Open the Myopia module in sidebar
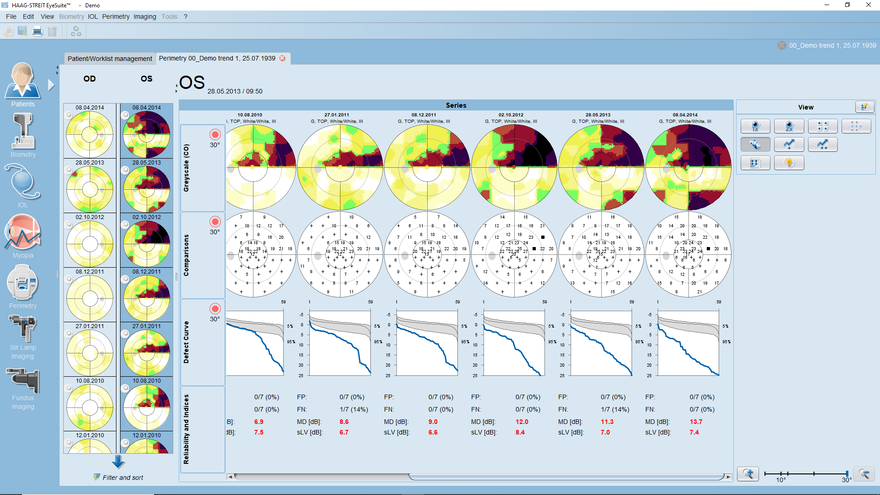 click(x=23, y=237)
